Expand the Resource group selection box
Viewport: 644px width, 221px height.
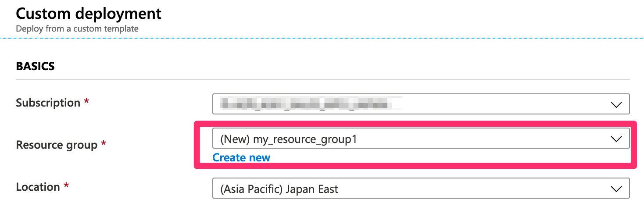[x=421, y=138]
